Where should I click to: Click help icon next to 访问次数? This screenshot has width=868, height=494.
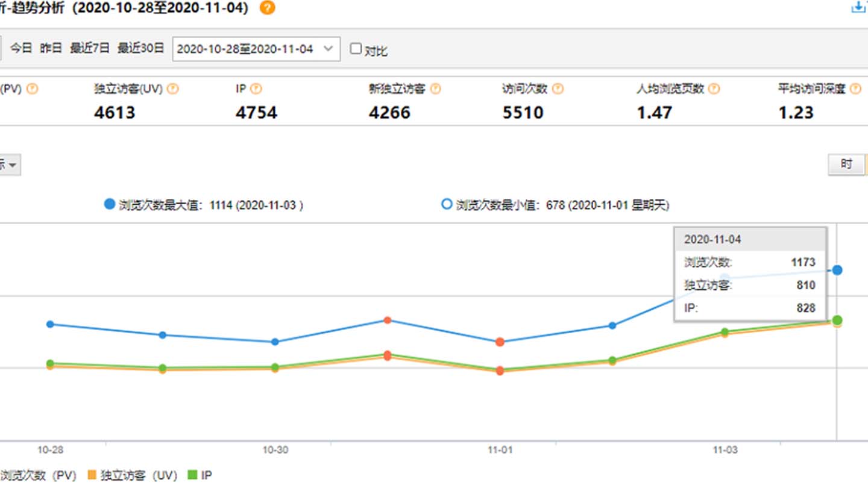pos(558,89)
